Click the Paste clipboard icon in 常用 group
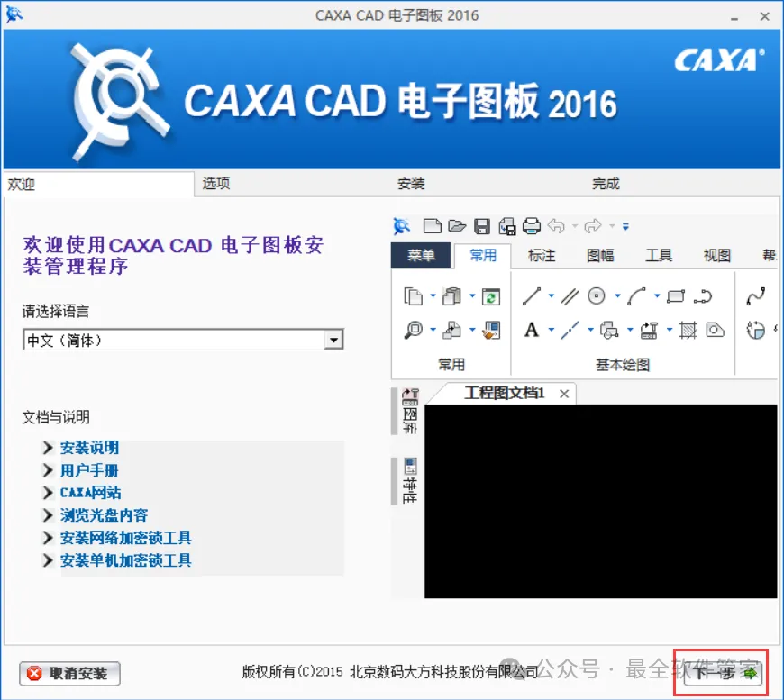The height and width of the screenshot is (700, 784). [x=451, y=296]
